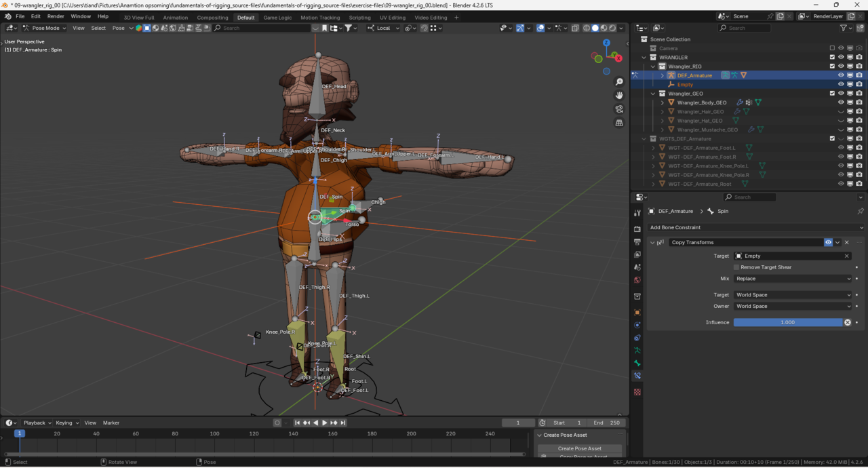Image resolution: width=868 pixels, height=468 pixels.
Task: Enable Remove Target Shear checkbox
Action: [736, 267]
